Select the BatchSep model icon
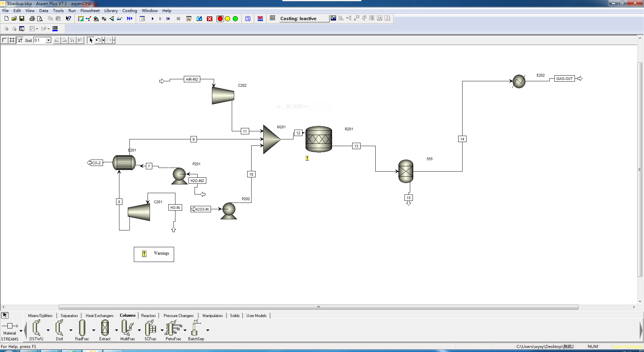Viewport: 644px width, 352px height. pos(196,328)
